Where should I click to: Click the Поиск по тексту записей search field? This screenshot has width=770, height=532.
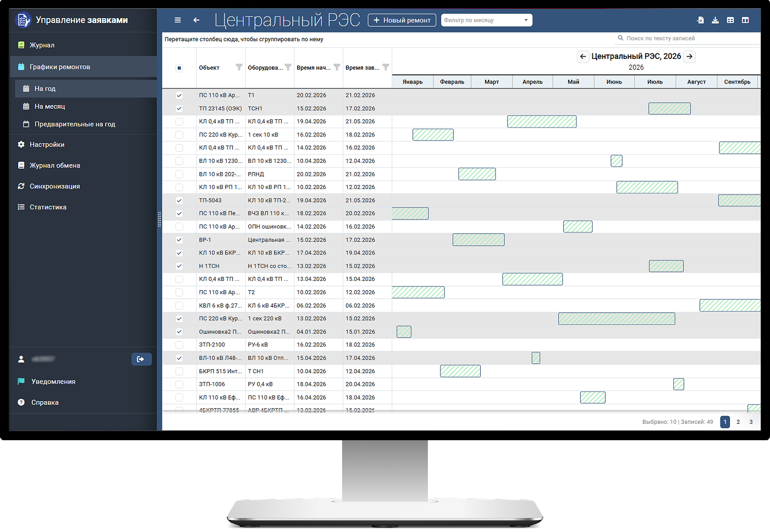coord(687,38)
